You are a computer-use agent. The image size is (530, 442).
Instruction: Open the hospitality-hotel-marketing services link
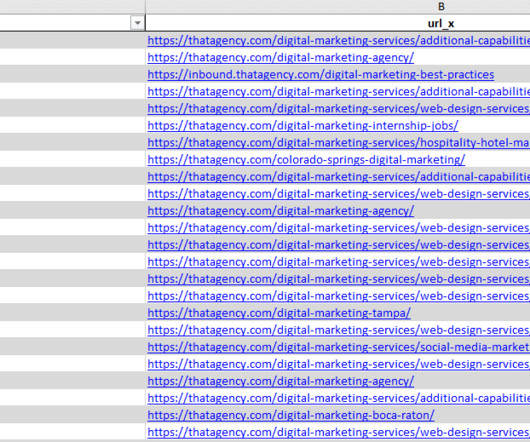click(x=339, y=143)
